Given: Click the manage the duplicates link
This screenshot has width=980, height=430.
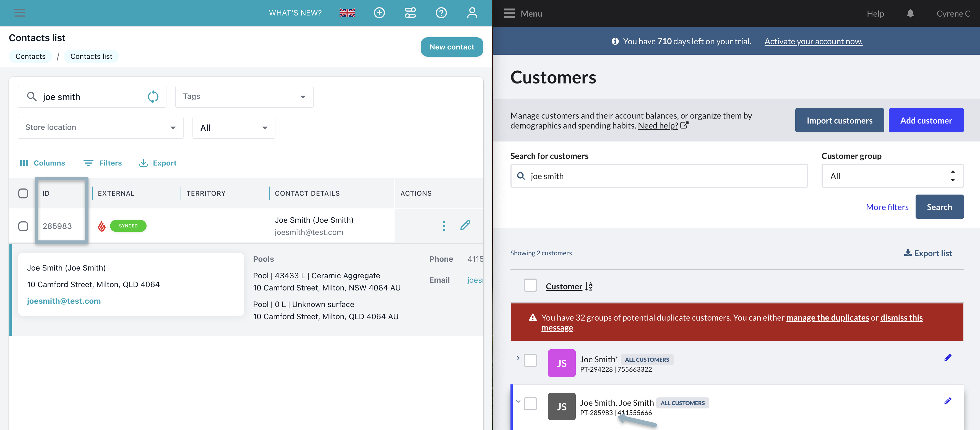Looking at the screenshot, I should click(827, 318).
